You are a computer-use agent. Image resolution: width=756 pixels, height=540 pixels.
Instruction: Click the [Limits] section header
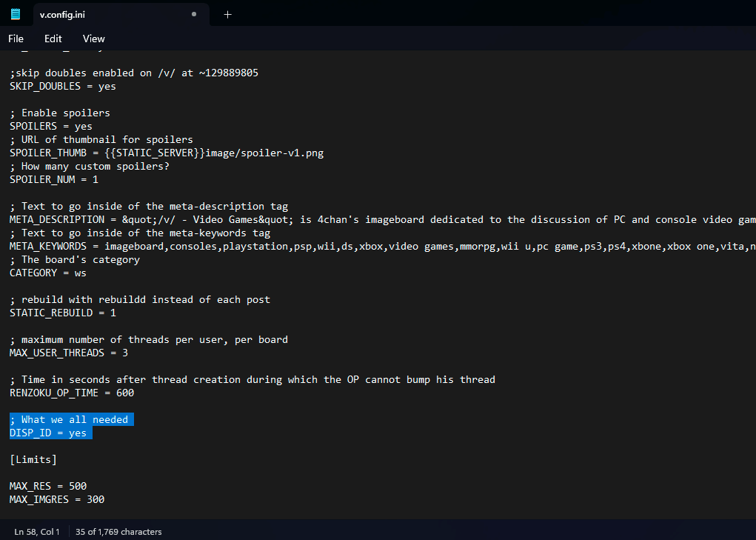(x=33, y=459)
